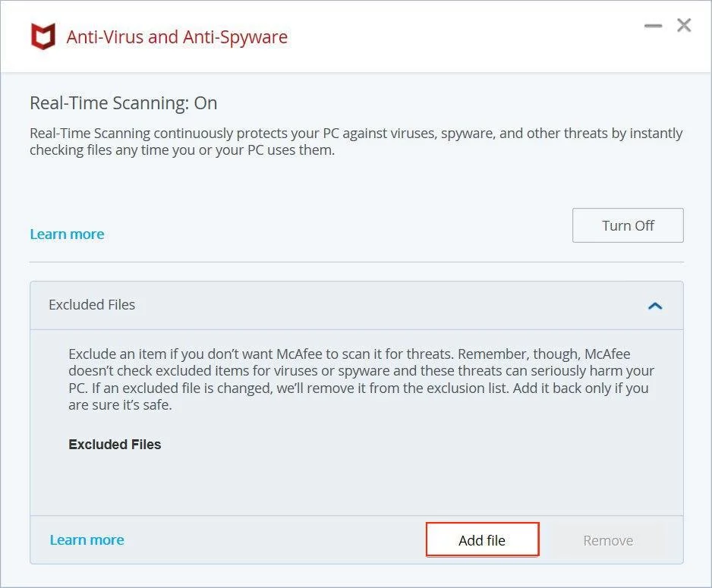Click the greyed-out Remove button
Viewport: 712px width, 588px height.
pyautogui.click(x=608, y=540)
